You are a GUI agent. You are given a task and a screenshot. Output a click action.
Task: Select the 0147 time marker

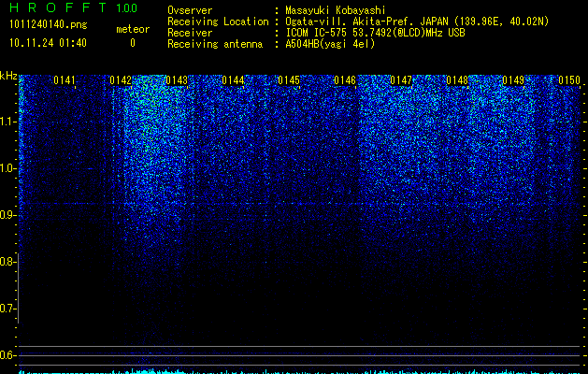(401, 80)
